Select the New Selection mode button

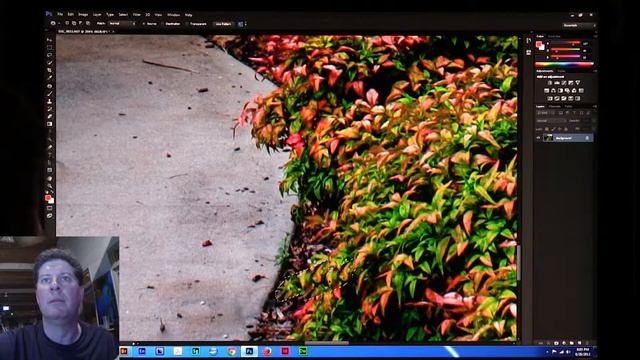tap(68, 23)
